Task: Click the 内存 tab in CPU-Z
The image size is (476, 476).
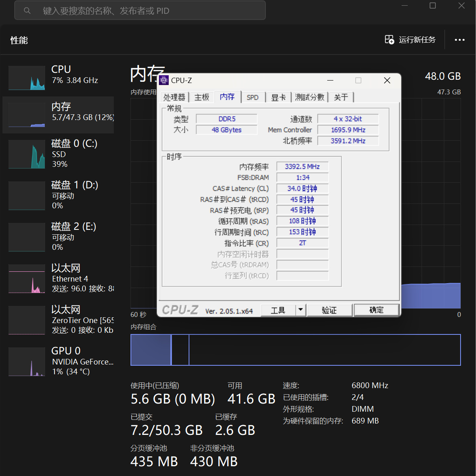Action: [x=227, y=96]
